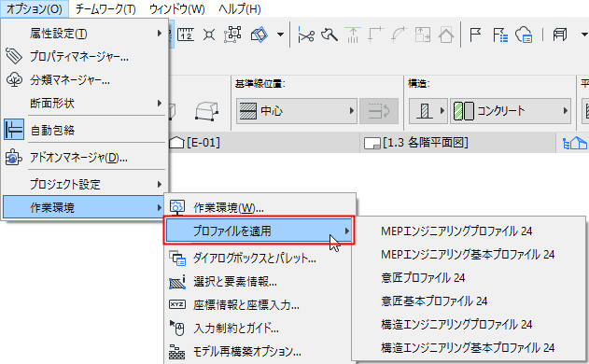
Task: Click the blue building icon right of tabs
Action: (x=574, y=143)
